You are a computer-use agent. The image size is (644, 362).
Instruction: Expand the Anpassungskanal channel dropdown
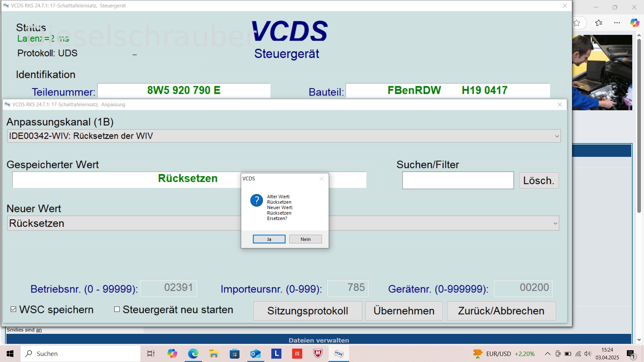point(557,136)
